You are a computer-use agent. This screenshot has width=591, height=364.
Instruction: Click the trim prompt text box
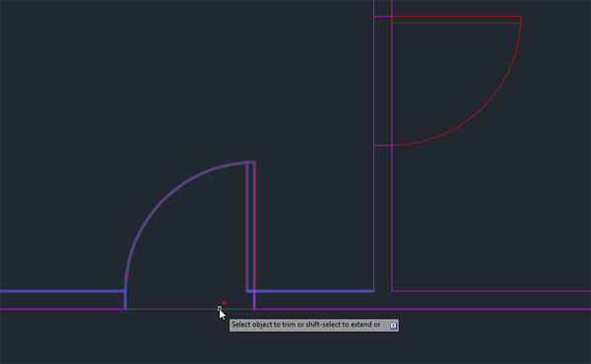313,325
